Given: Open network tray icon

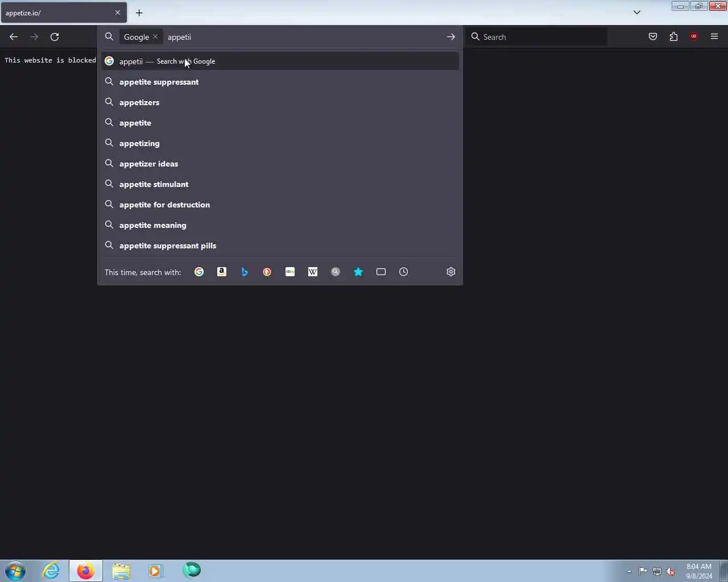Looking at the screenshot, I should (657, 571).
